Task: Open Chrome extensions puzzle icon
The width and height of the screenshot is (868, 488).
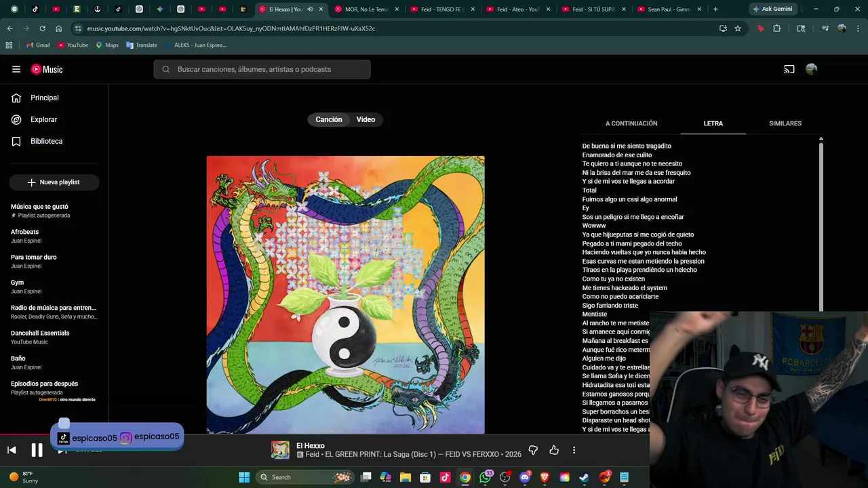Action: pyautogui.click(x=777, y=28)
